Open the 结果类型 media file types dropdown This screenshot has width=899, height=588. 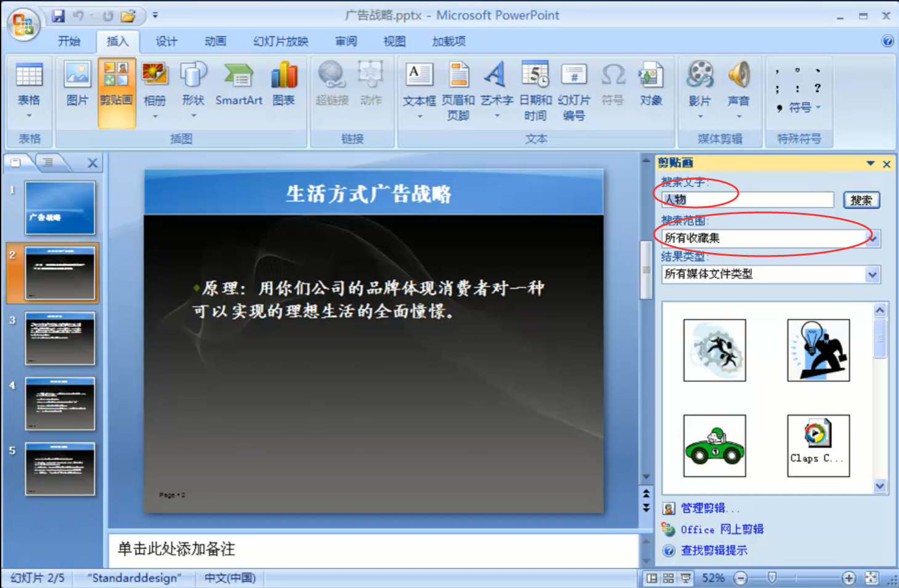pos(873,275)
